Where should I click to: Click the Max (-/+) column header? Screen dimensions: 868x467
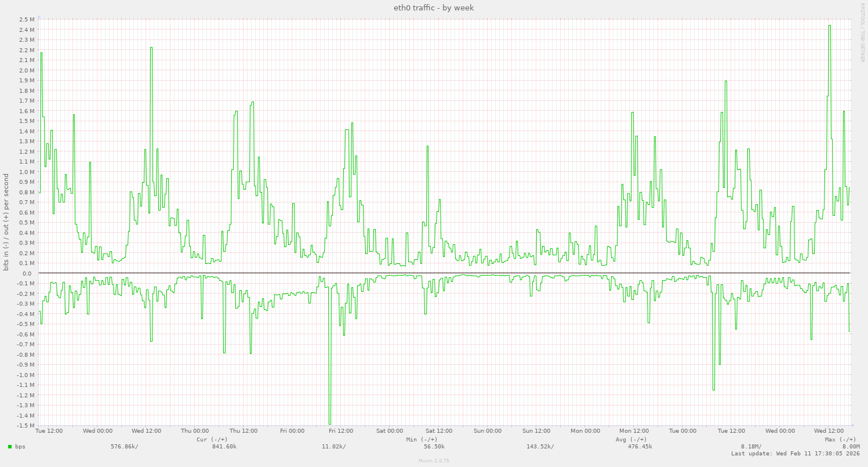[839, 440]
